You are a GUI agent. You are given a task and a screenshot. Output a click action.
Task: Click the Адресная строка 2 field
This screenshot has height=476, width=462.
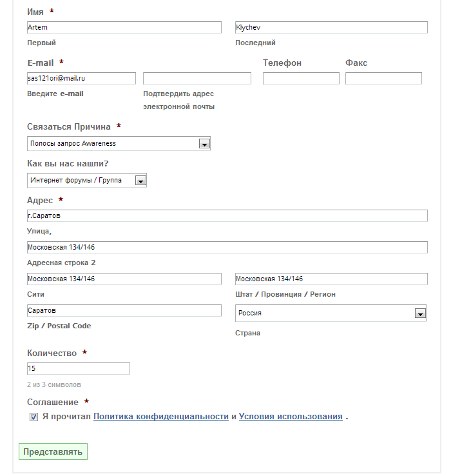coord(227,248)
